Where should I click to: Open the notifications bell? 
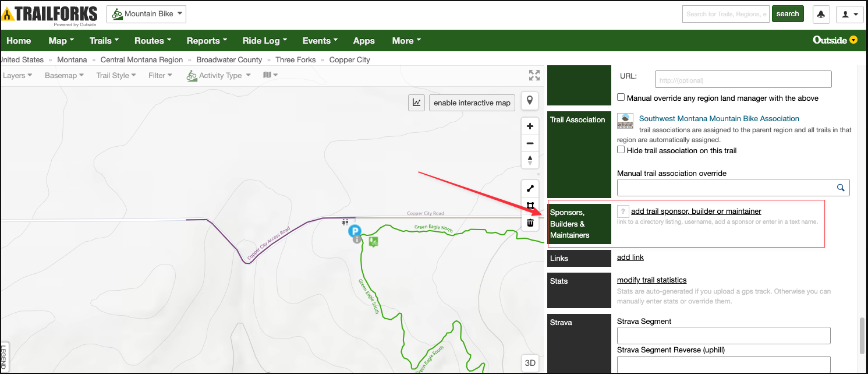821,14
